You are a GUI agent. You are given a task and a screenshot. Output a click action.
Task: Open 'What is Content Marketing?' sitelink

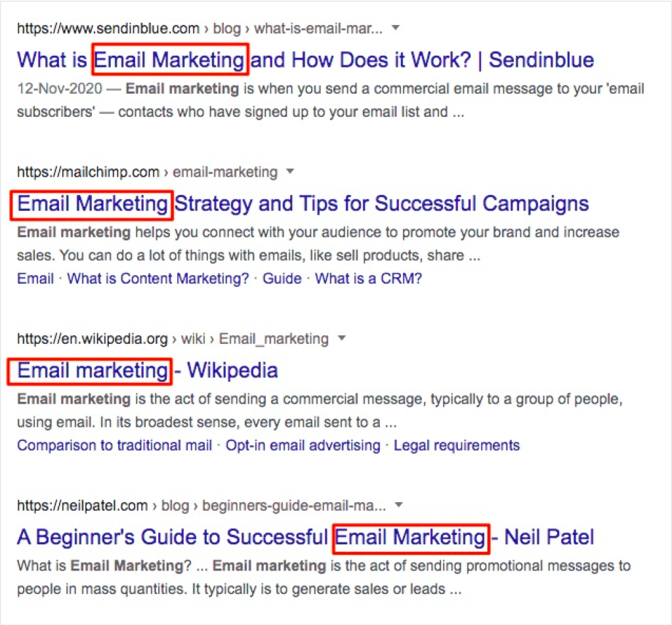point(158,278)
